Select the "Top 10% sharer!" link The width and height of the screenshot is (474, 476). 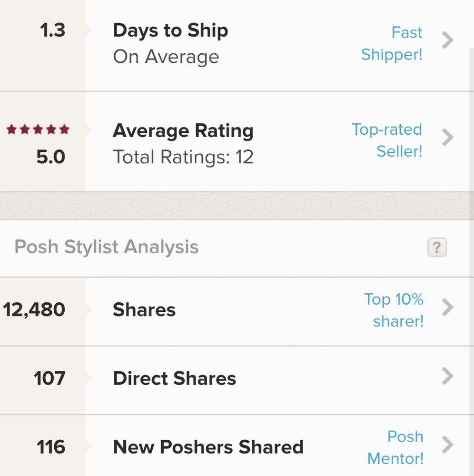click(394, 310)
